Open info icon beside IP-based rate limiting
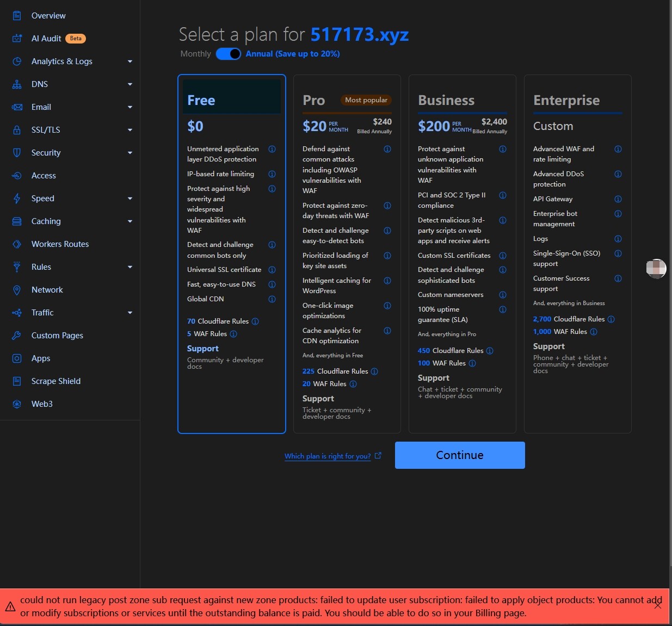672x626 pixels. [x=272, y=174]
